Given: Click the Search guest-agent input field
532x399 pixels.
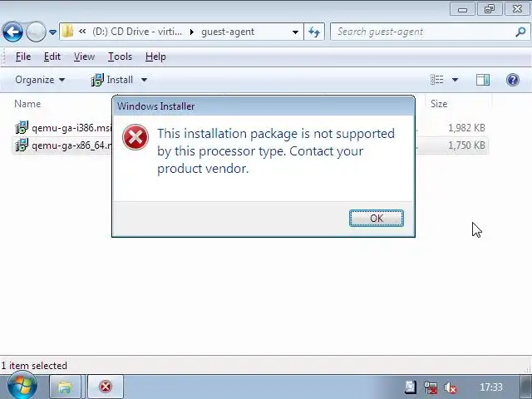Looking at the screenshot, I should [x=422, y=32].
